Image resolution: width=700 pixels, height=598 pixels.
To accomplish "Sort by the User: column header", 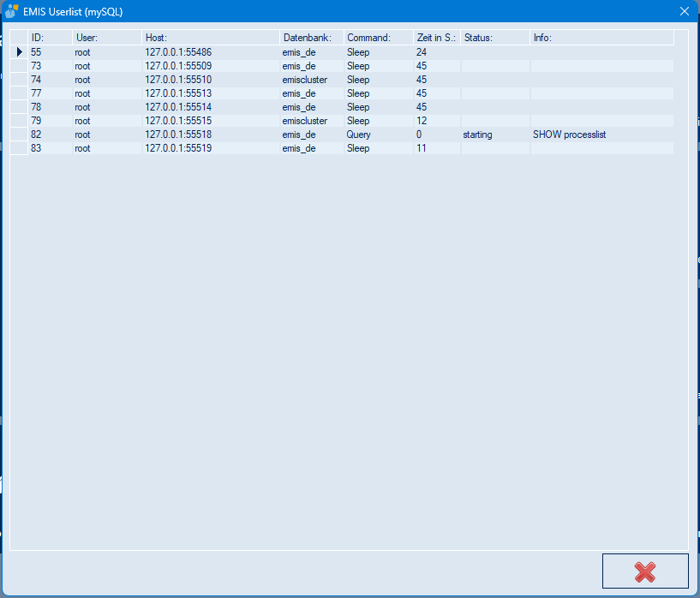I will coord(107,38).
